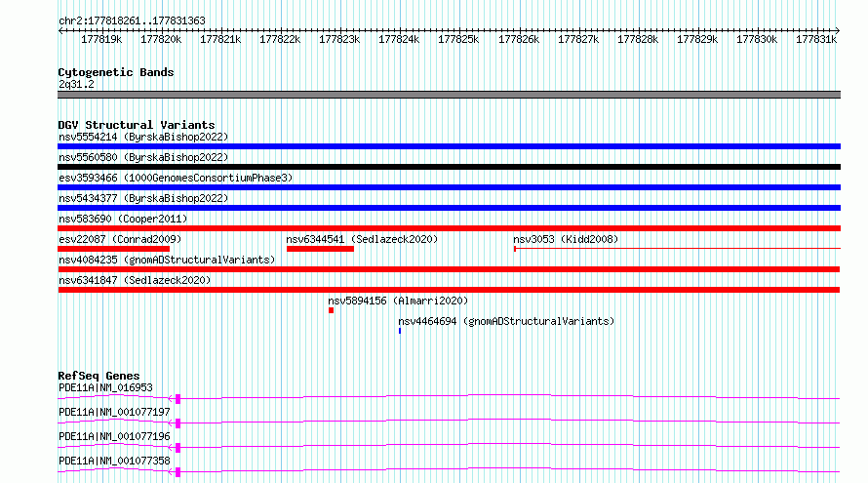Click the nsv4084235 red variant bar
Screen dimensions: 868x483
click(449, 269)
